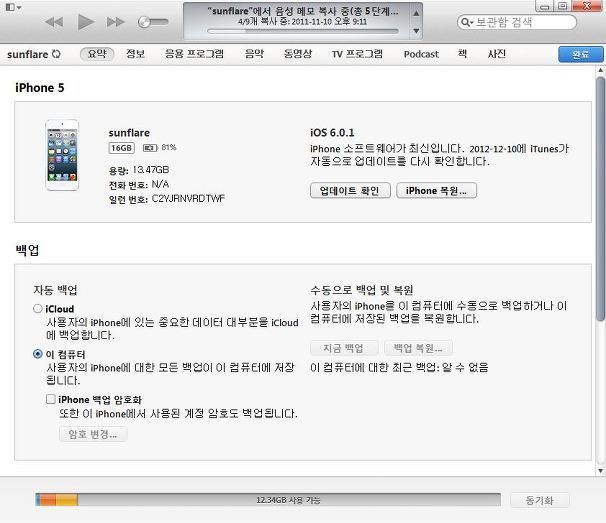Screen dimensions: 606x523
Task: Open the 사진 tab
Action: pyautogui.click(x=497, y=54)
